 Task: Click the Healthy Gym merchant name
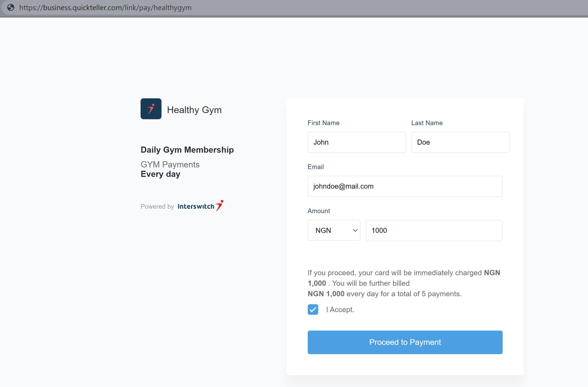194,110
